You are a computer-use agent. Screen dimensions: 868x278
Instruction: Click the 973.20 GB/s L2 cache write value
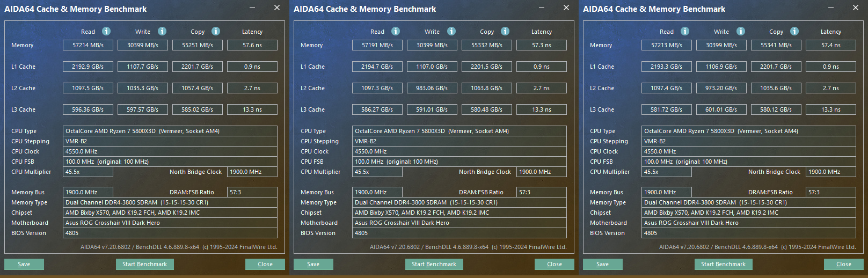pos(721,88)
